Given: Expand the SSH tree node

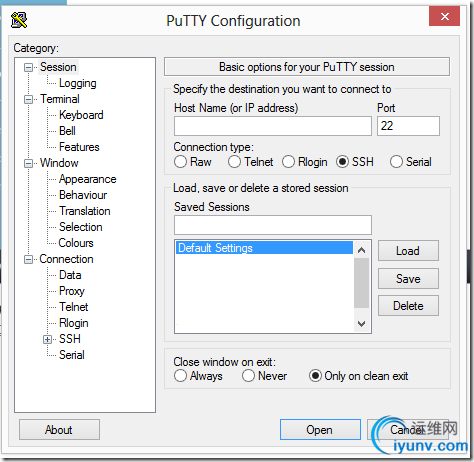Looking at the screenshot, I should tap(47, 339).
